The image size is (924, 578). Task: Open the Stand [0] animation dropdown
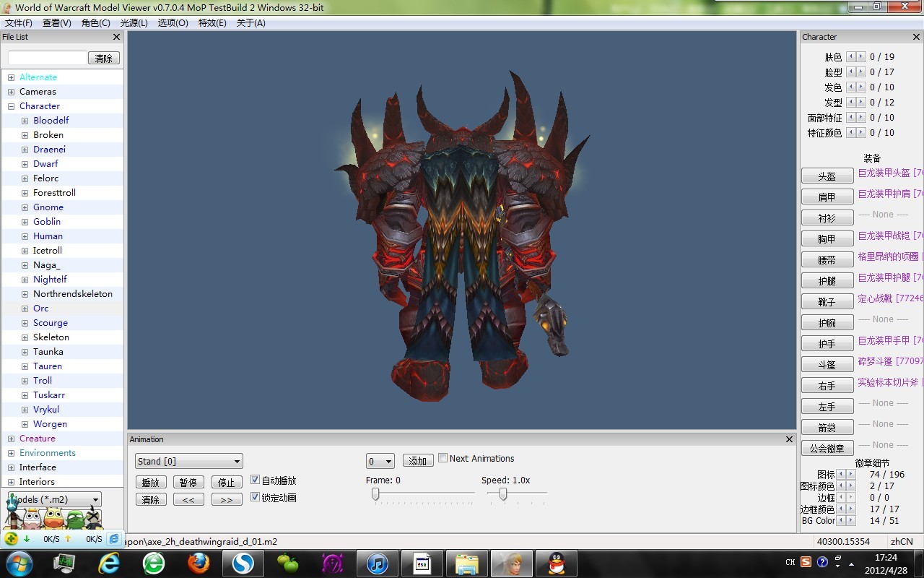[189, 461]
